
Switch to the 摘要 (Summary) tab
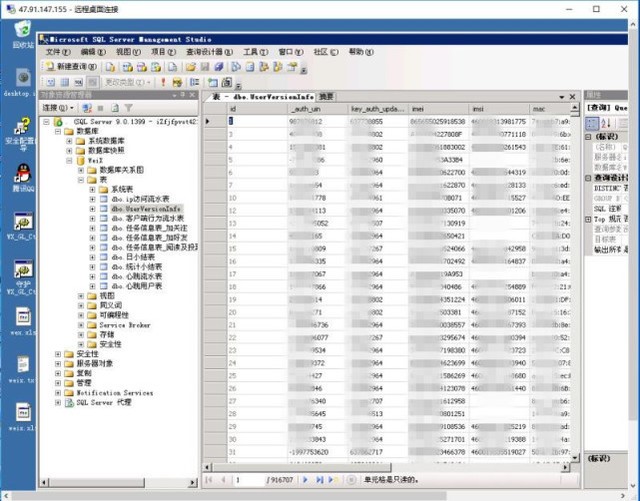click(327, 96)
